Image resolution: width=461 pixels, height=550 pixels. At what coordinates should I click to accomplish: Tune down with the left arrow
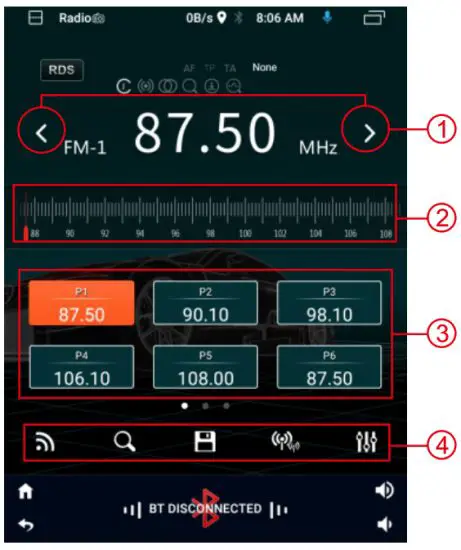[x=42, y=133]
